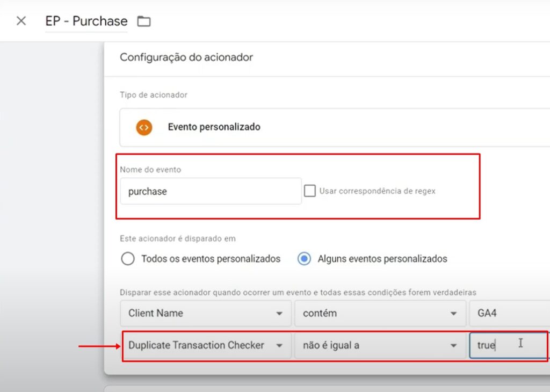
Task: Close the EP - Purchase trigger editor
Action: [x=21, y=21]
